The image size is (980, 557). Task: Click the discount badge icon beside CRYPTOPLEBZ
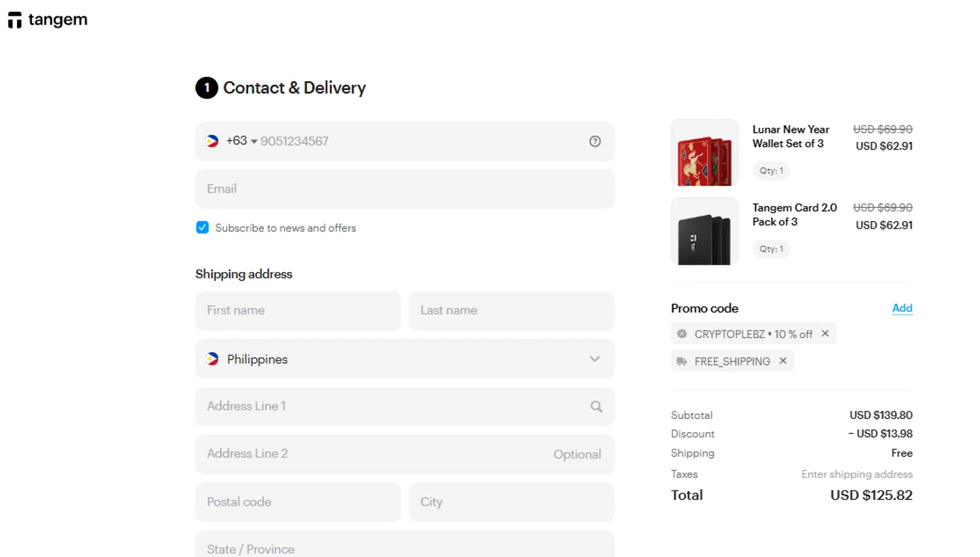point(682,334)
